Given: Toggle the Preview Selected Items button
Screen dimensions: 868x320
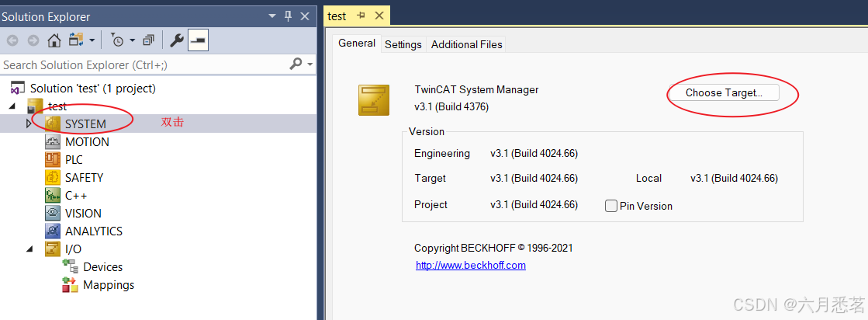Looking at the screenshot, I should (198, 40).
